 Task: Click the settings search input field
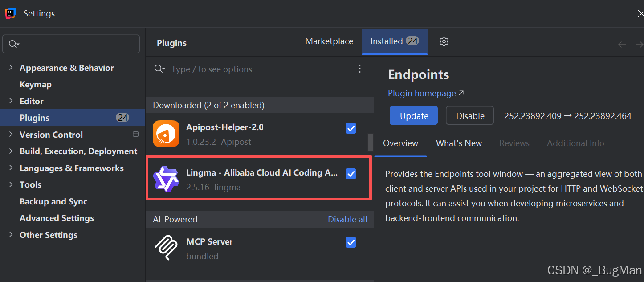pyautogui.click(x=71, y=44)
